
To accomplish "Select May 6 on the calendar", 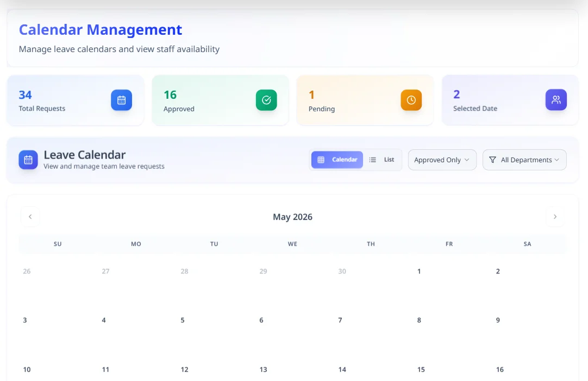I will pos(261,320).
